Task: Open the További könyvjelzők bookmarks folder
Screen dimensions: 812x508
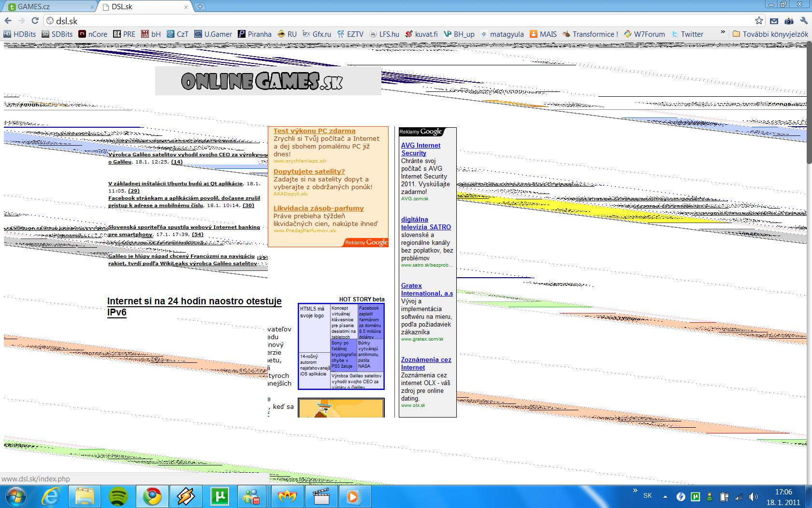Action: click(770, 34)
